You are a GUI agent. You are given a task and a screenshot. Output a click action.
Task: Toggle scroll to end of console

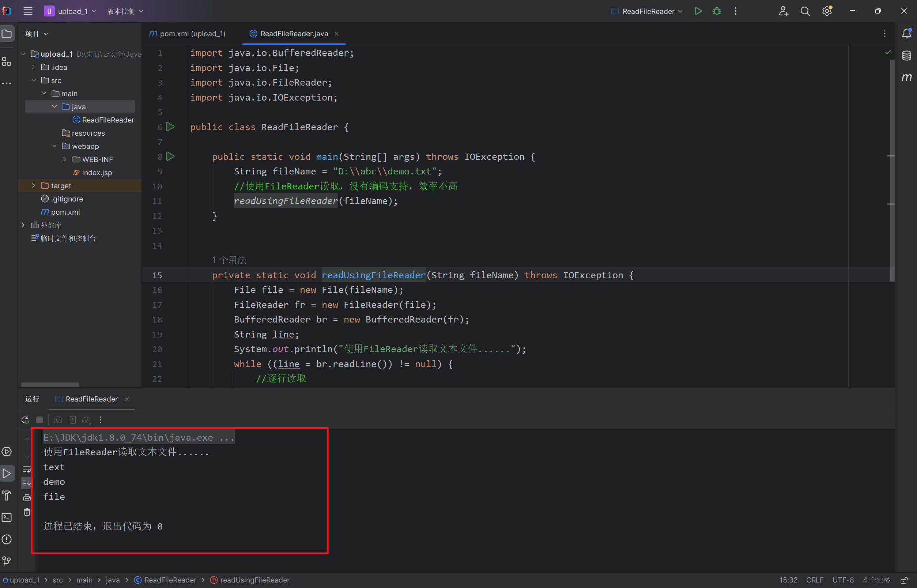27,483
